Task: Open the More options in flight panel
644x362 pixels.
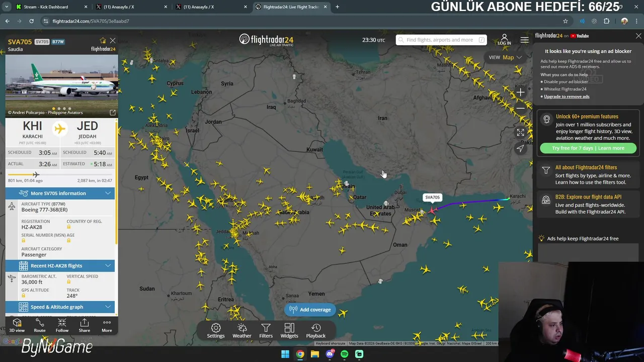Action: (x=107, y=325)
